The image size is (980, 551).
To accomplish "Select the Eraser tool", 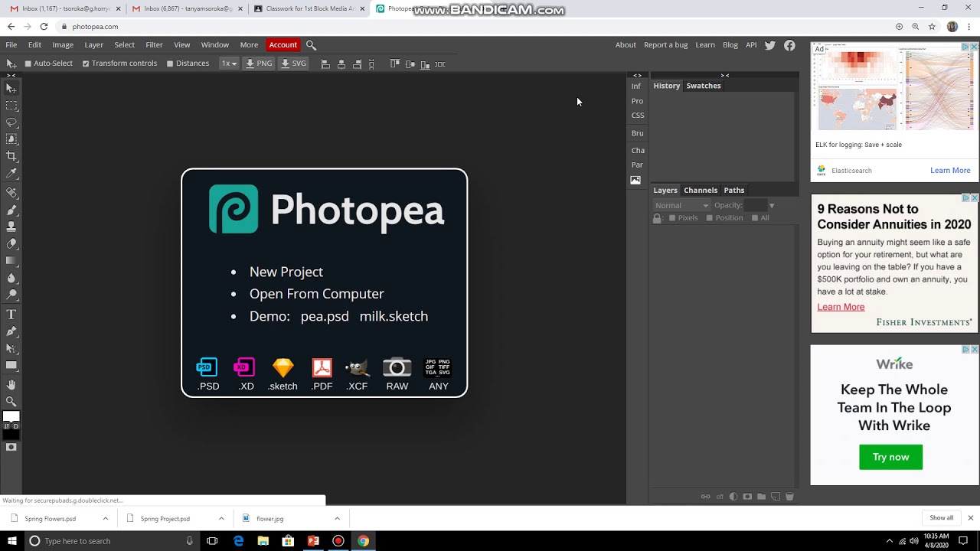I will click(x=11, y=244).
